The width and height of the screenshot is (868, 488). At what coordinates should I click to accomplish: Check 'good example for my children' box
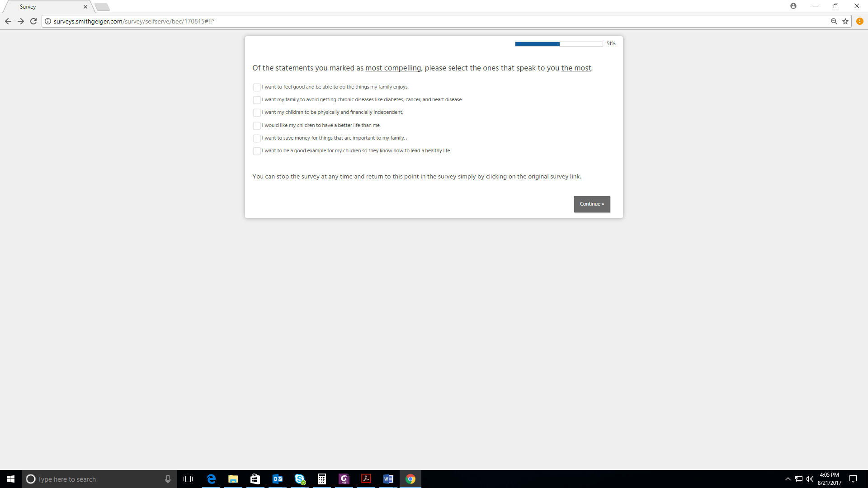pos(257,151)
